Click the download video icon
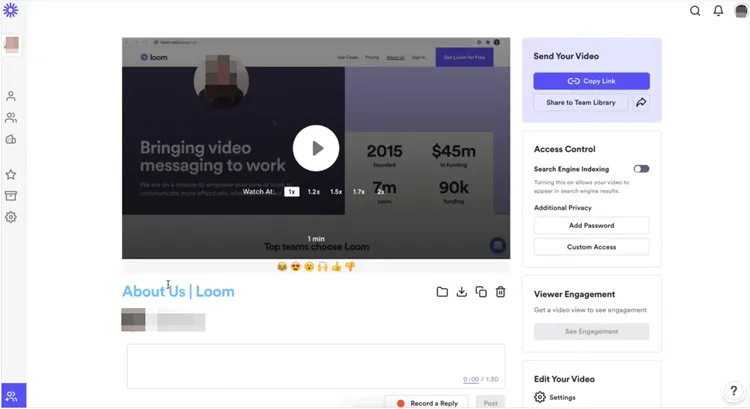The width and height of the screenshot is (750, 409). tap(461, 292)
